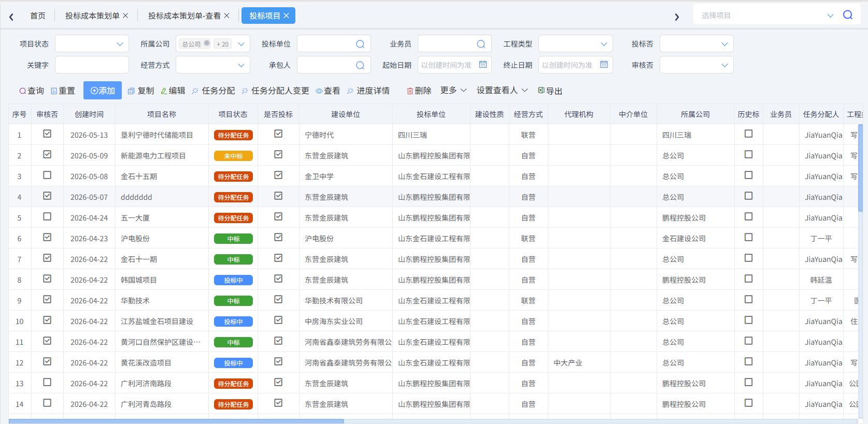Switch to the 首页 tab
Image resolution: width=868 pixels, height=424 pixels.
pyautogui.click(x=38, y=16)
